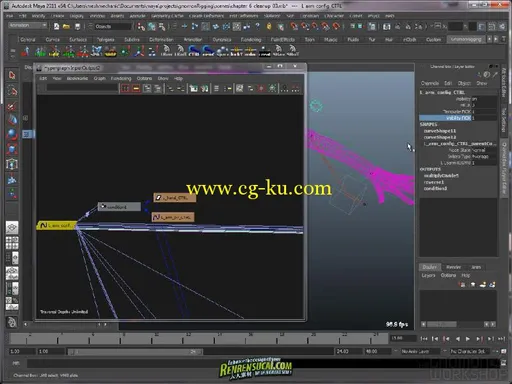Click the CTRL shelf icon

(x=194, y=51)
